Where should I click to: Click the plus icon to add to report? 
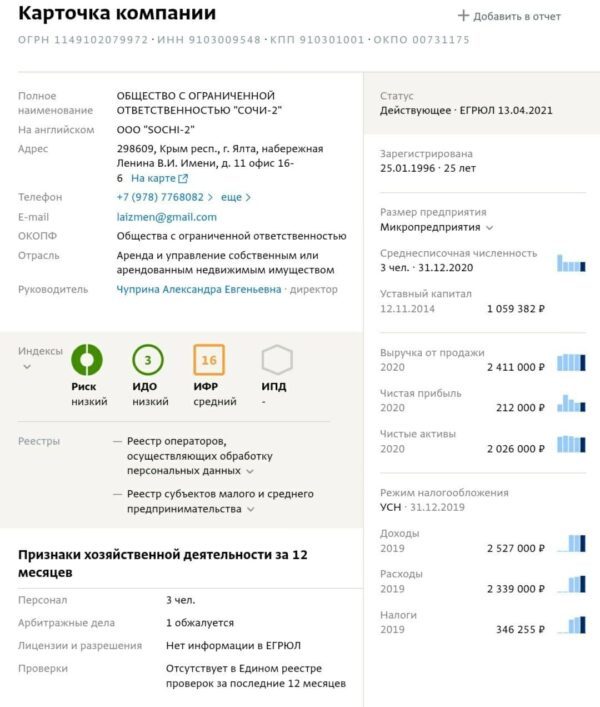(x=463, y=16)
